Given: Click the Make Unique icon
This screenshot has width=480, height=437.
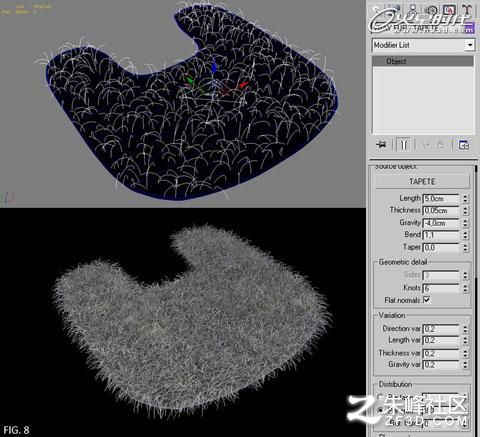Looking at the screenshot, I should coord(426,145).
